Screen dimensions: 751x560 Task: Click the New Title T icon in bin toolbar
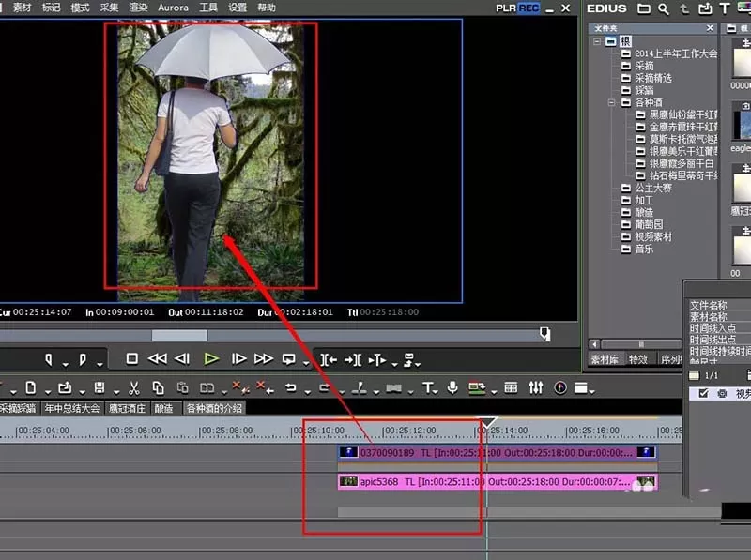[725, 8]
